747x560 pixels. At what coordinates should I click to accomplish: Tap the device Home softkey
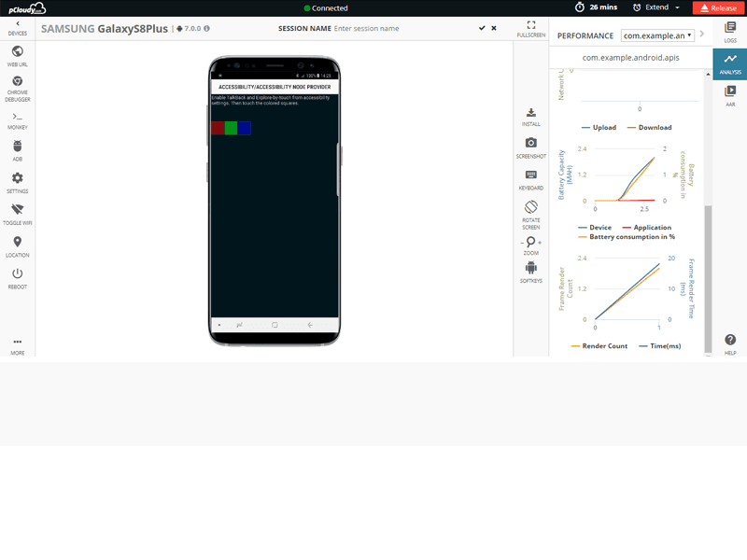275,325
